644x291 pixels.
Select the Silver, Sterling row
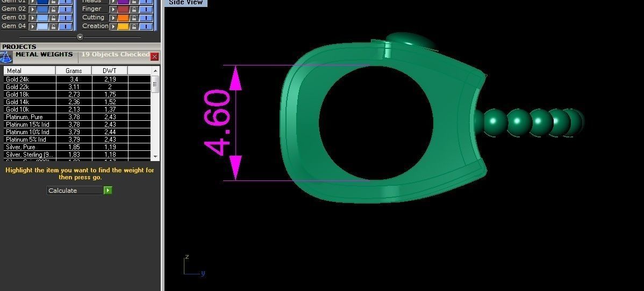[x=77, y=154]
